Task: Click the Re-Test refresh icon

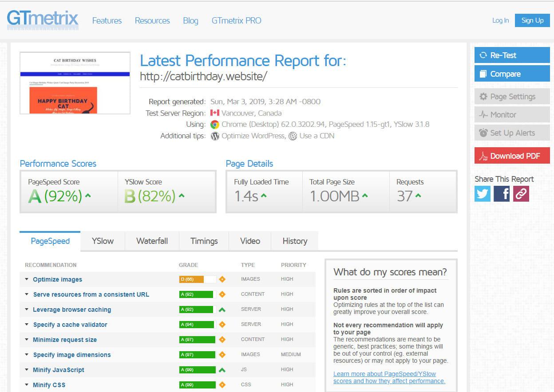Action: 484,55
